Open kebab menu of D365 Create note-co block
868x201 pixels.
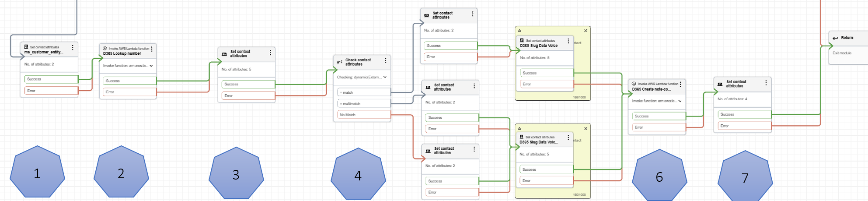tap(680, 84)
